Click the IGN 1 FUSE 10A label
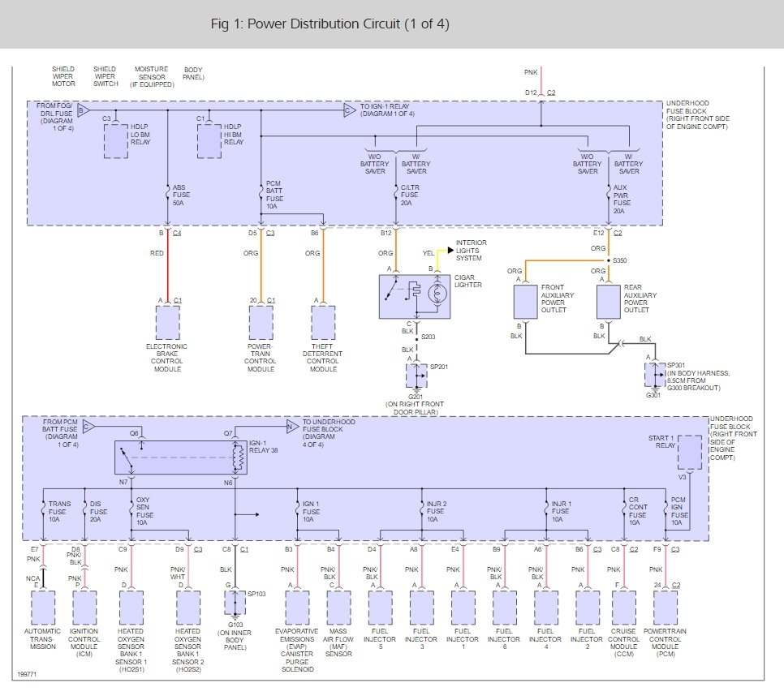This screenshot has height=696, width=784. [311, 511]
